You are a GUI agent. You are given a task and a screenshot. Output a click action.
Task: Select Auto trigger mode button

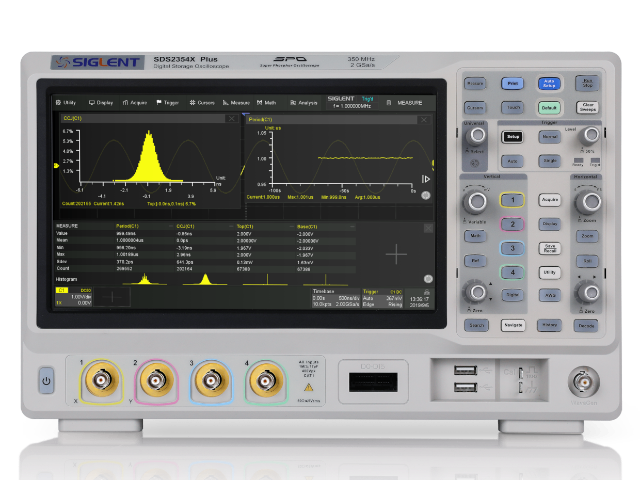point(513,161)
